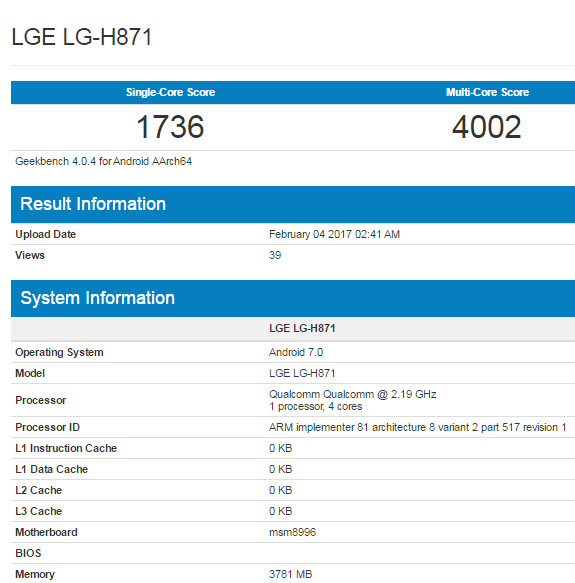Select the L1 Data Cache 0 KB value

[x=280, y=469]
